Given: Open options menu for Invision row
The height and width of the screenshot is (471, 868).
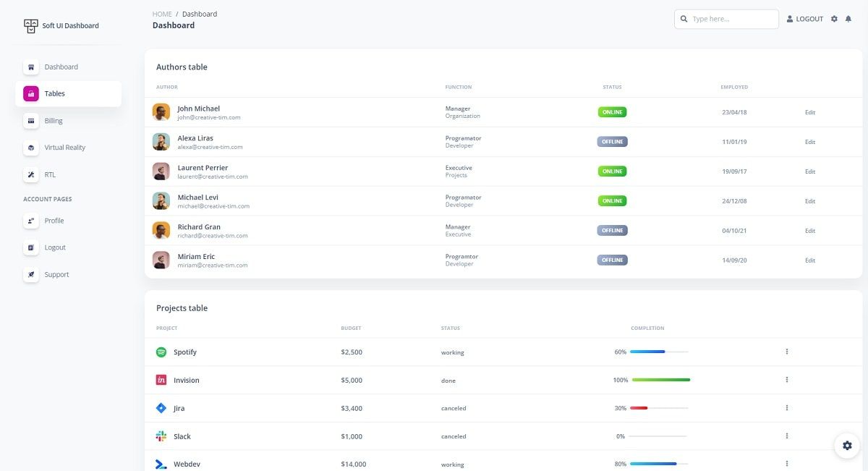Looking at the screenshot, I should 786,380.
